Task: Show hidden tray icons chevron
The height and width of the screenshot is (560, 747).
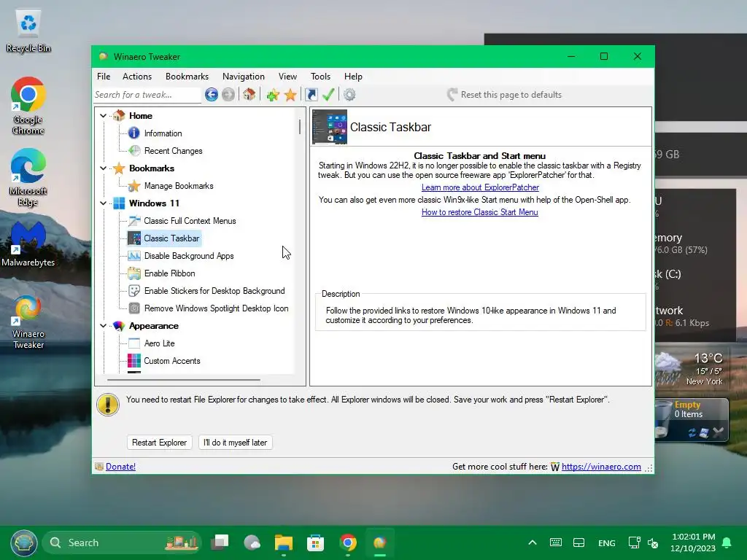Action: click(x=533, y=542)
